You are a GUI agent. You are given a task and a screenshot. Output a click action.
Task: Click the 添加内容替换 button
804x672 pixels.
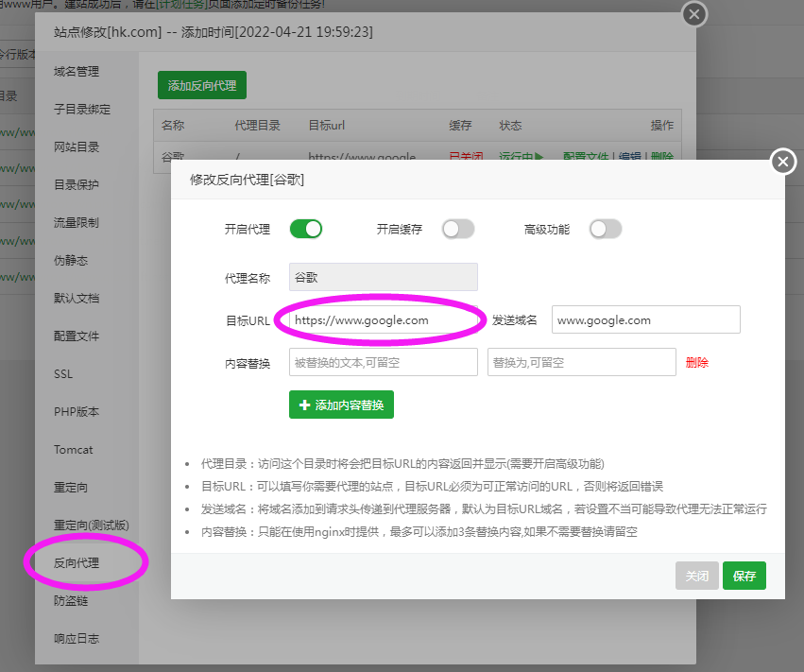point(341,405)
